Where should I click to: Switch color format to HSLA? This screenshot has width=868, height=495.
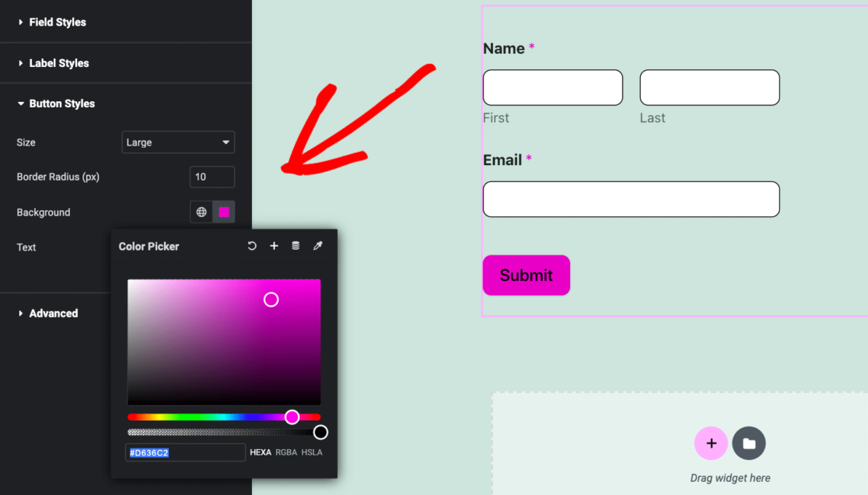(x=312, y=452)
